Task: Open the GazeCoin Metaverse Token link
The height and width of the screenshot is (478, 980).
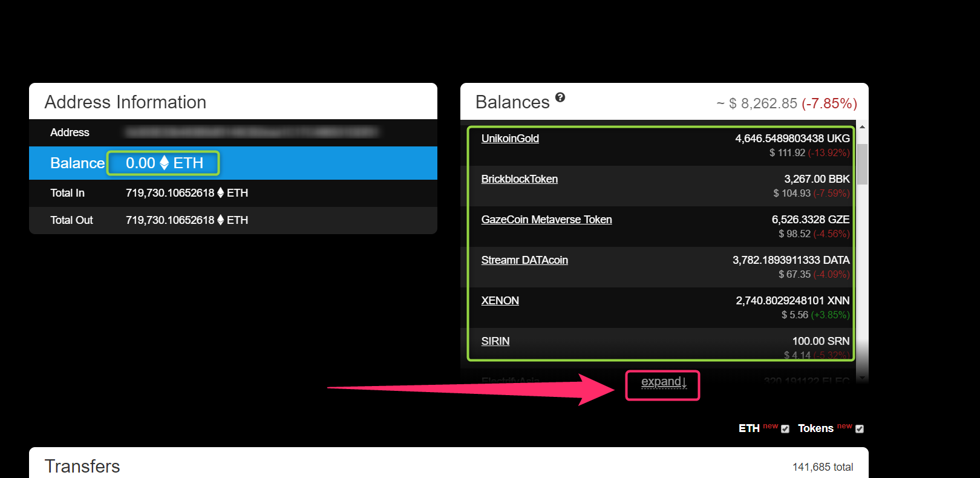Action: (547, 220)
